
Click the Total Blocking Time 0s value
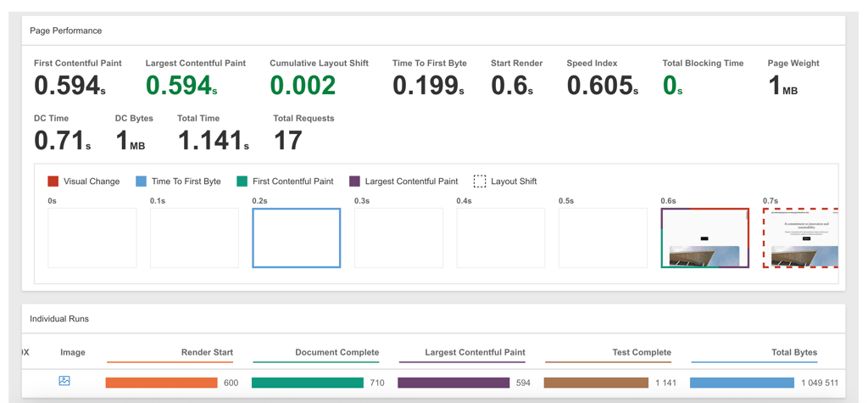[672, 86]
